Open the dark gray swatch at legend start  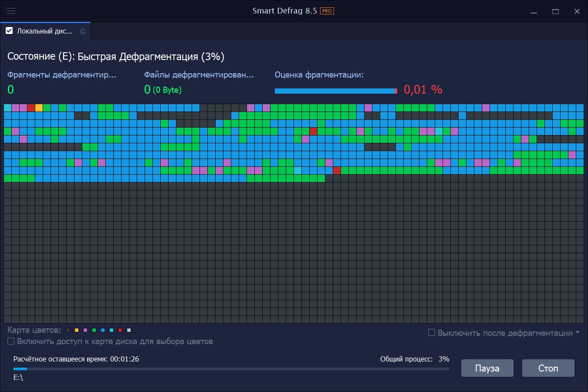pos(68,330)
